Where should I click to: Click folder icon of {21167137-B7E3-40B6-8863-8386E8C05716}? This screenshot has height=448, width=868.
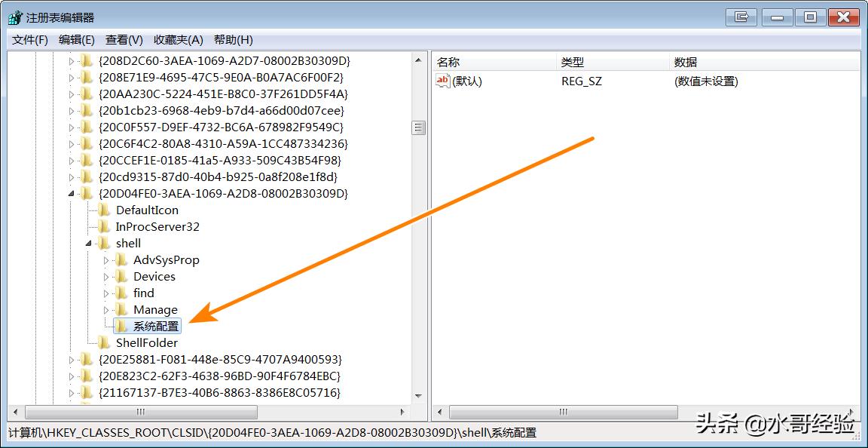click(87, 392)
